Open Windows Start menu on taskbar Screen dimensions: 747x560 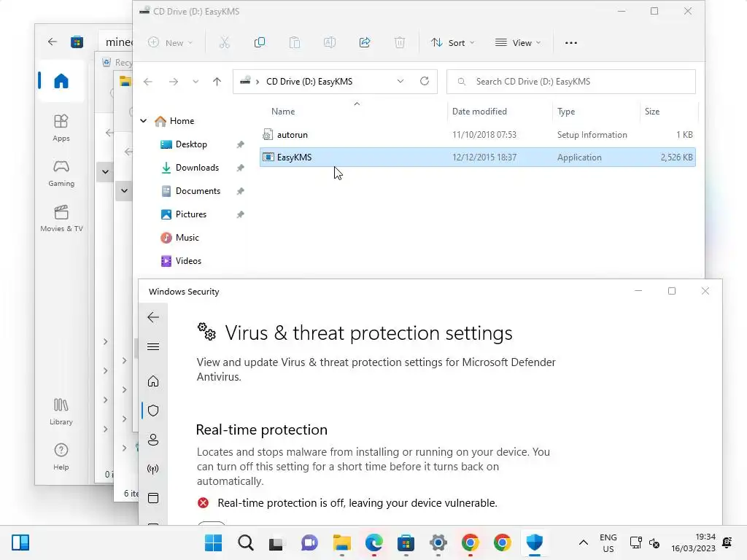pyautogui.click(x=214, y=542)
